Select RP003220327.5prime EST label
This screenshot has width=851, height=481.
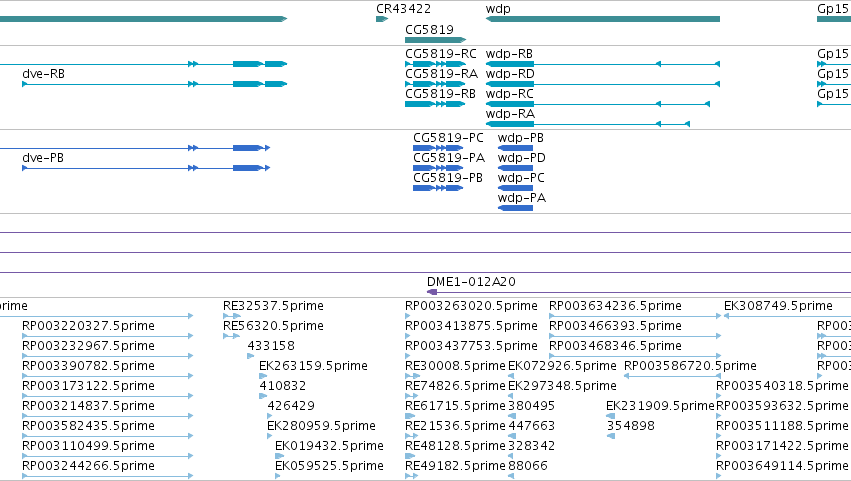point(88,326)
